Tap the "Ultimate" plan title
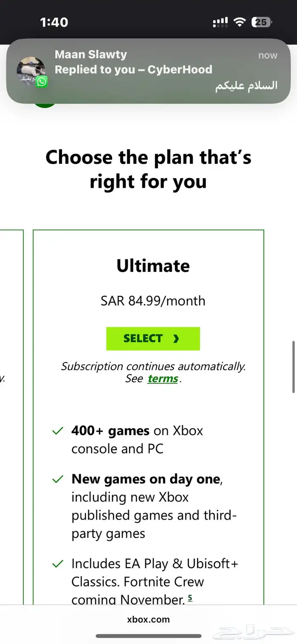Screen dimensions: 297x644 (153, 266)
